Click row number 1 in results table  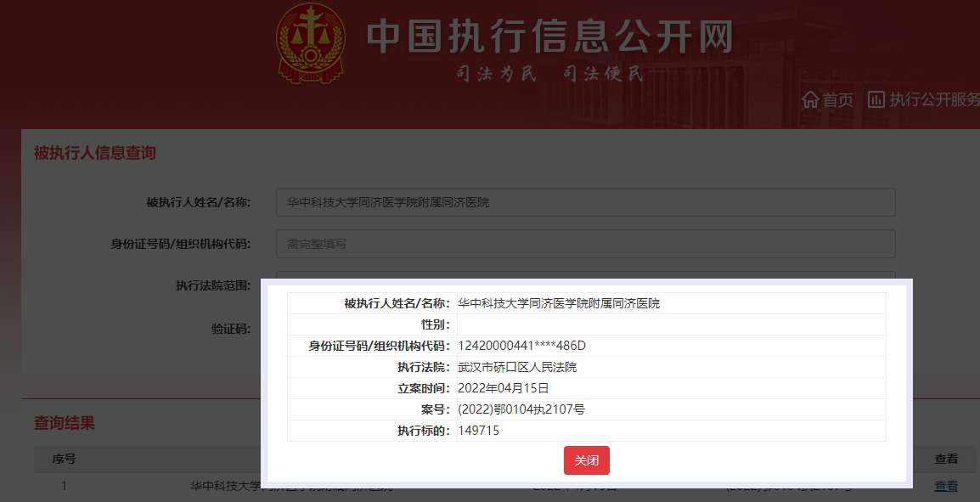pos(64,486)
